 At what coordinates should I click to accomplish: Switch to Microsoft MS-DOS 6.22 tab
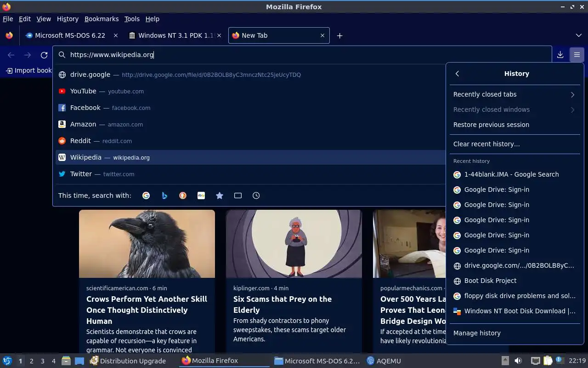click(70, 35)
